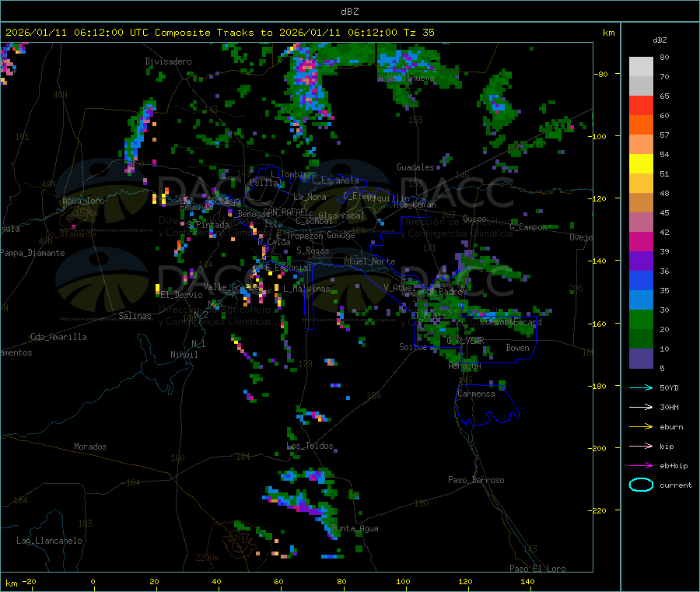Click the 50YD cyan arrow legend icon

pos(641,387)
